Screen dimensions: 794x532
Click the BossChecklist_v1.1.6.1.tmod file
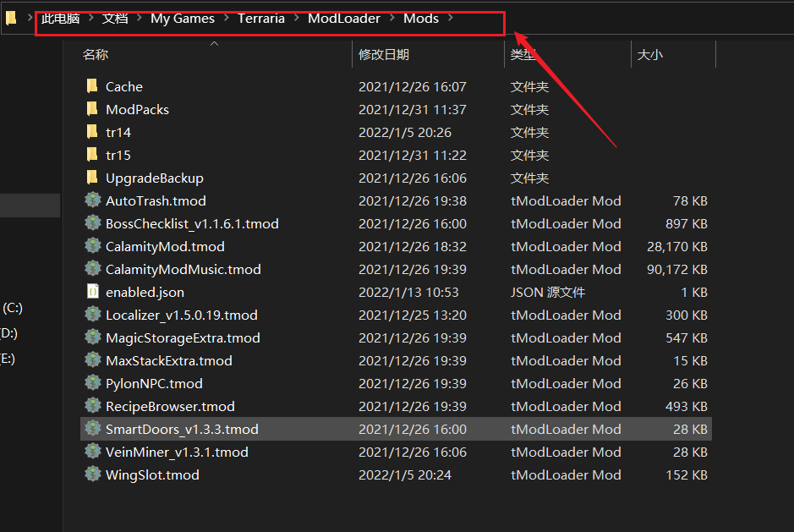pos(192,223)
